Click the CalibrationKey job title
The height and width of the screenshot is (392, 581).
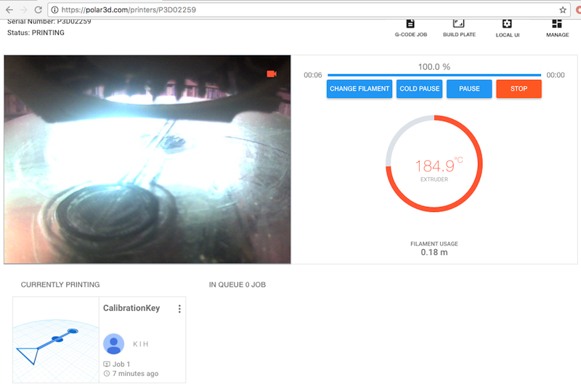pyautogui.click(x=131, y=309)
